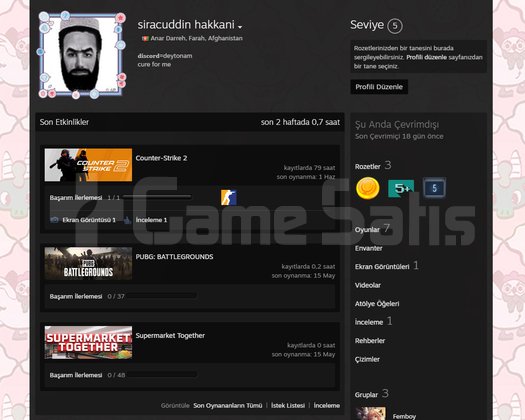Click PUBG achievement progress bar 0 / 37
Screen dimensions: 525x420
[x=161, y=296]
